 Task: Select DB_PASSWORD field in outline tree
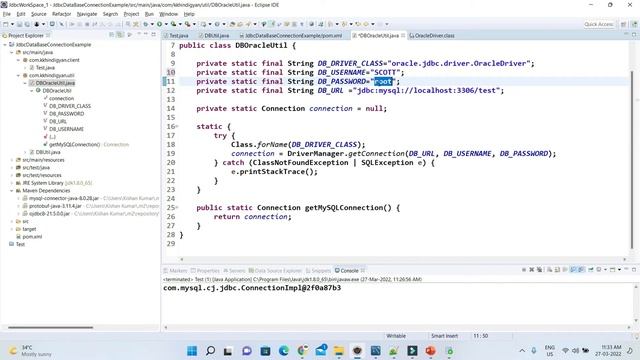66,114
